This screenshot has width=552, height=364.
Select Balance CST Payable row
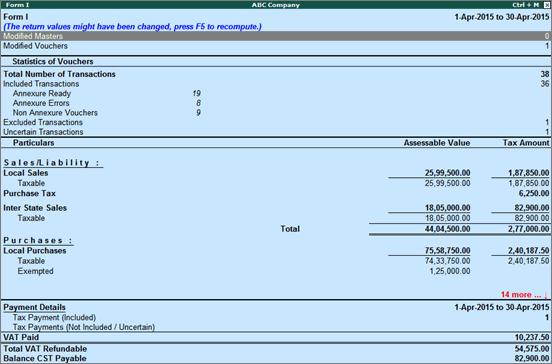point(276,358)
